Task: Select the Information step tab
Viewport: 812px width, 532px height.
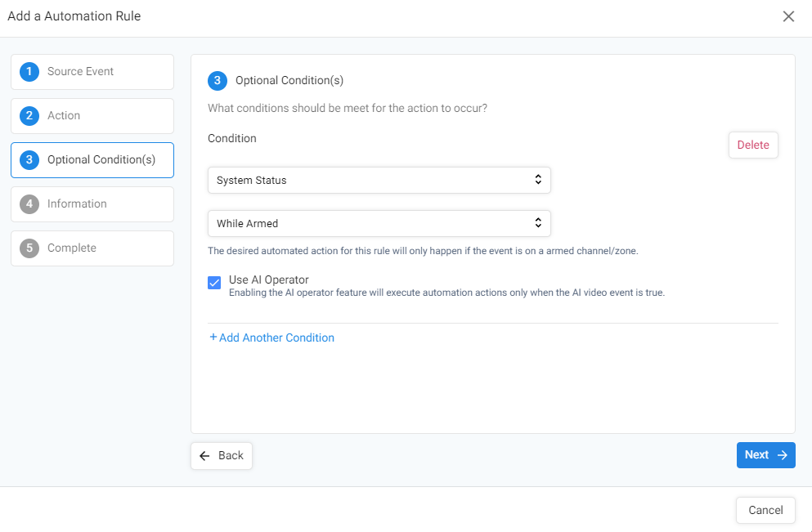Action: [92, 204]
